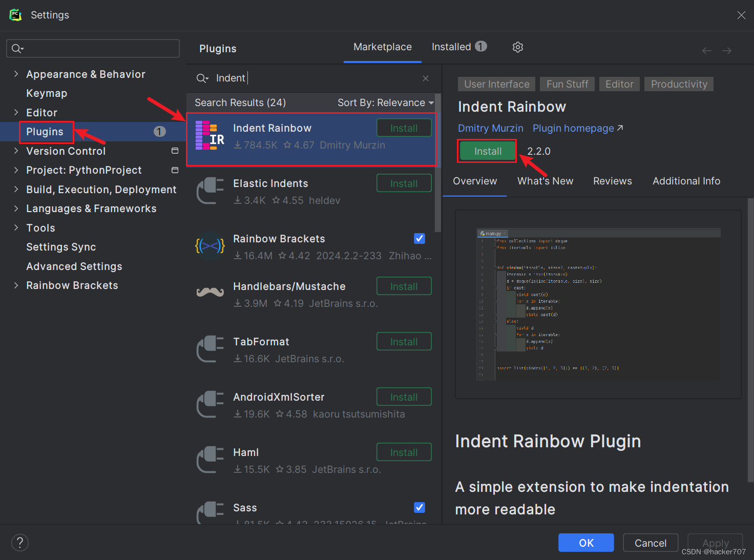Click the Plugins update count badge
754x560 pixels.
pos(160,132)
